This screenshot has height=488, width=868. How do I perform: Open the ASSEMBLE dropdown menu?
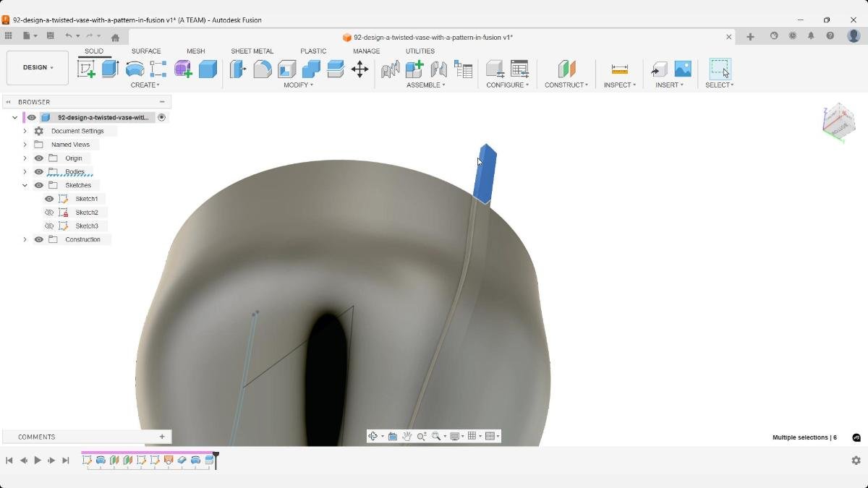(x=426, y=85)
